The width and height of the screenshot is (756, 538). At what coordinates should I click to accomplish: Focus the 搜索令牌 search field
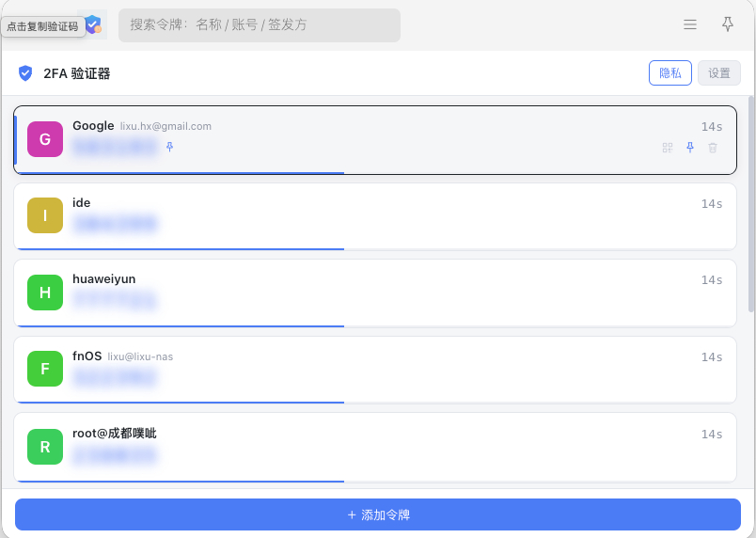[260, 25]
